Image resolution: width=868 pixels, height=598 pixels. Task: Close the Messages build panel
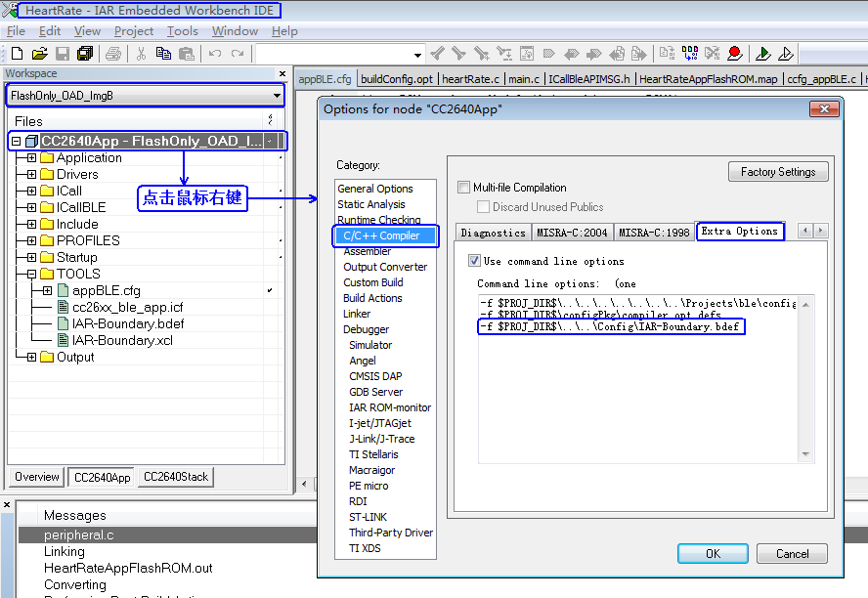click(x=7, y=504)
